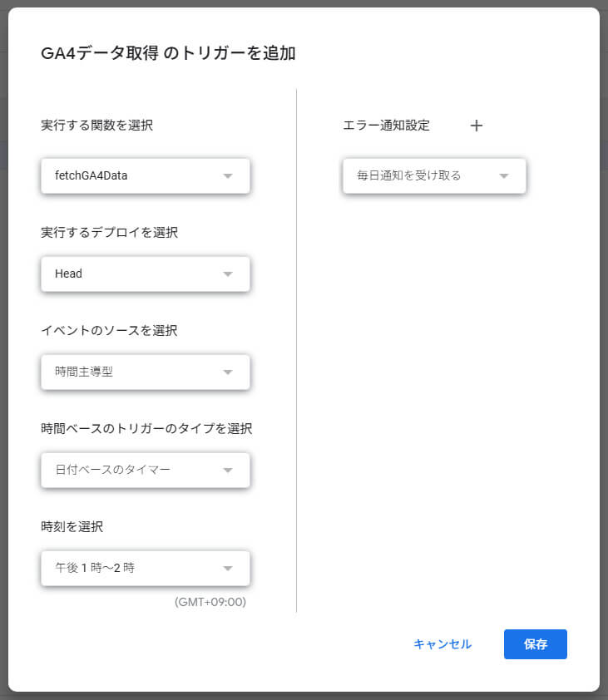The height and width of the screenshot is (700, 608).
Task: Open the 時間ベースのトリガーのタイプ dropdown
Action: point(145,470)
